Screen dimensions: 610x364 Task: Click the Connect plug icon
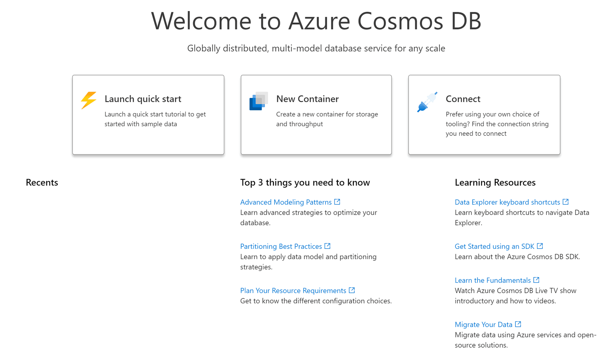427,102
